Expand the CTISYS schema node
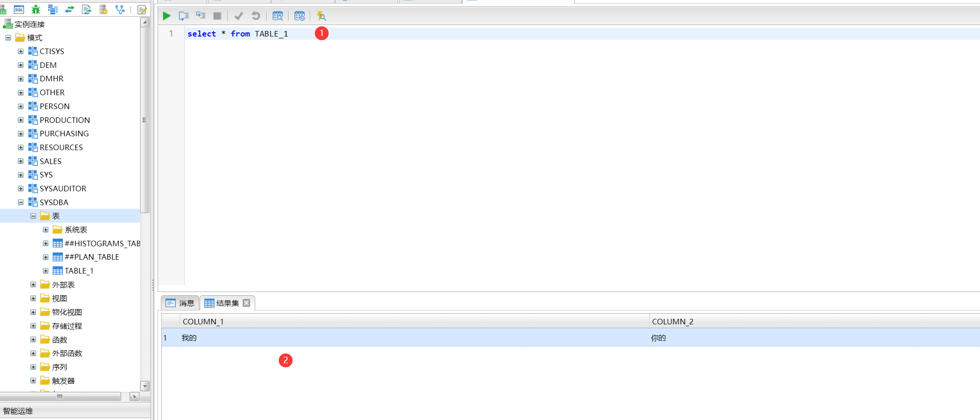Screen dimensions: 980x420 click(x=21, y=51)
